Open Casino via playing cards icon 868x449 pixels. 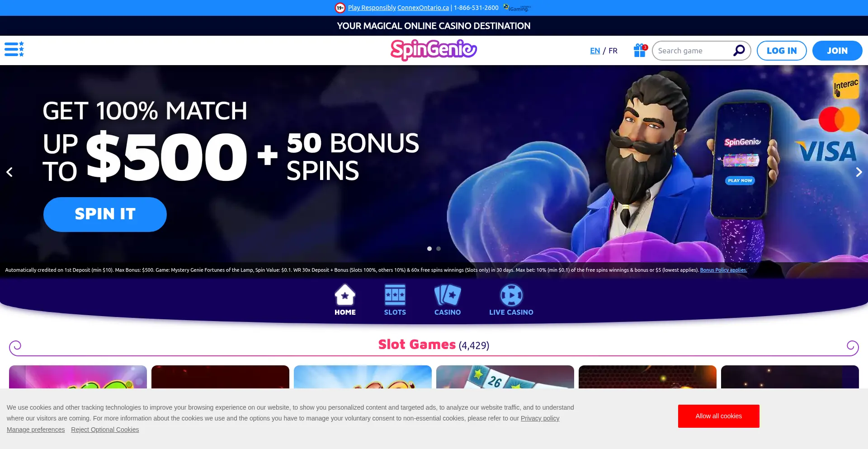[448, 295]
